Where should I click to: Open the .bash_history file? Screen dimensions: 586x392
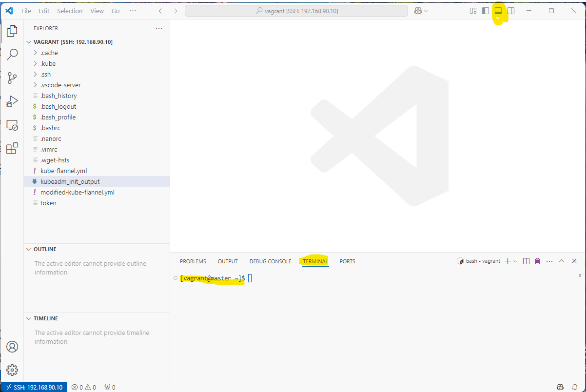(x=97, y=96)
